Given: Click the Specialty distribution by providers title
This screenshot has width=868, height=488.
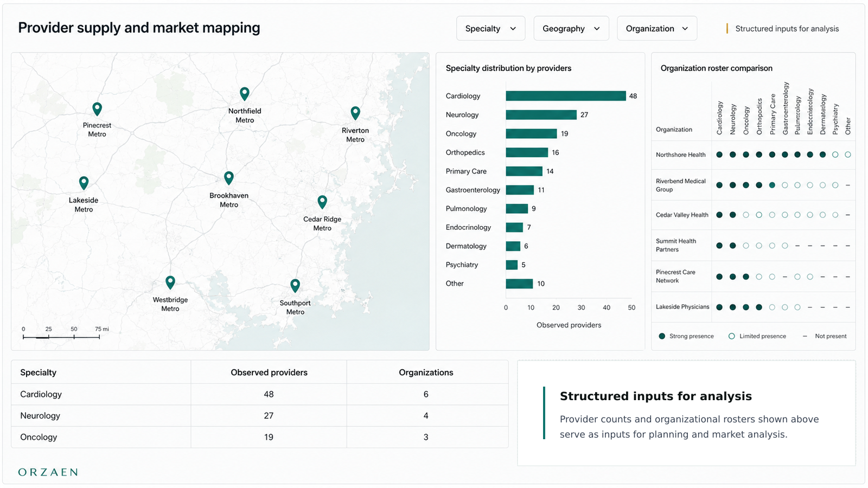Looking at the screenshot, I should click(508, 68).
